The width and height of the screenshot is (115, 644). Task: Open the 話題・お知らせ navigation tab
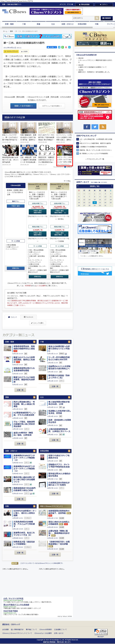pos(67,24)
